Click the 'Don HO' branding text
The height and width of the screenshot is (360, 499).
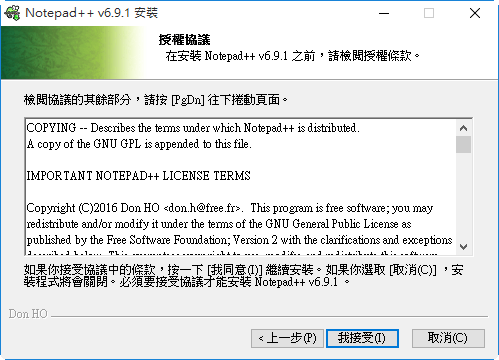click(x=28, y=314)
